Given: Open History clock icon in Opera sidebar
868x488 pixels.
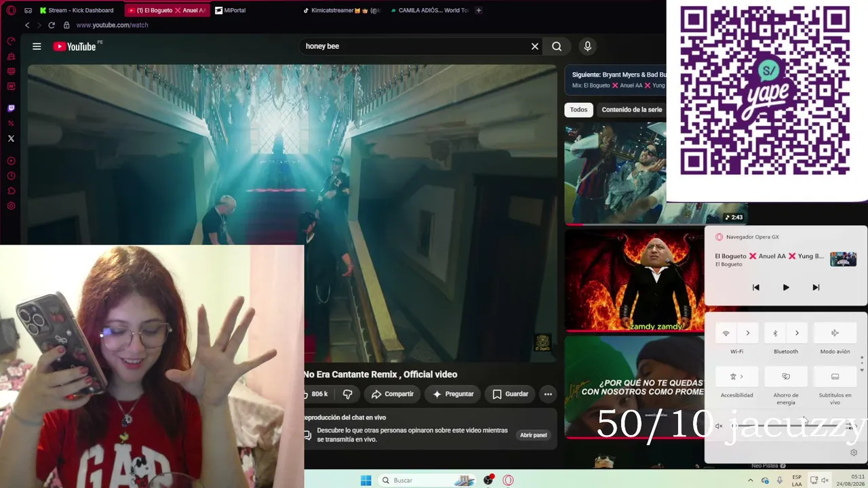Looking at the screenshot, I should pyautogui.click(x=11, y=176).
